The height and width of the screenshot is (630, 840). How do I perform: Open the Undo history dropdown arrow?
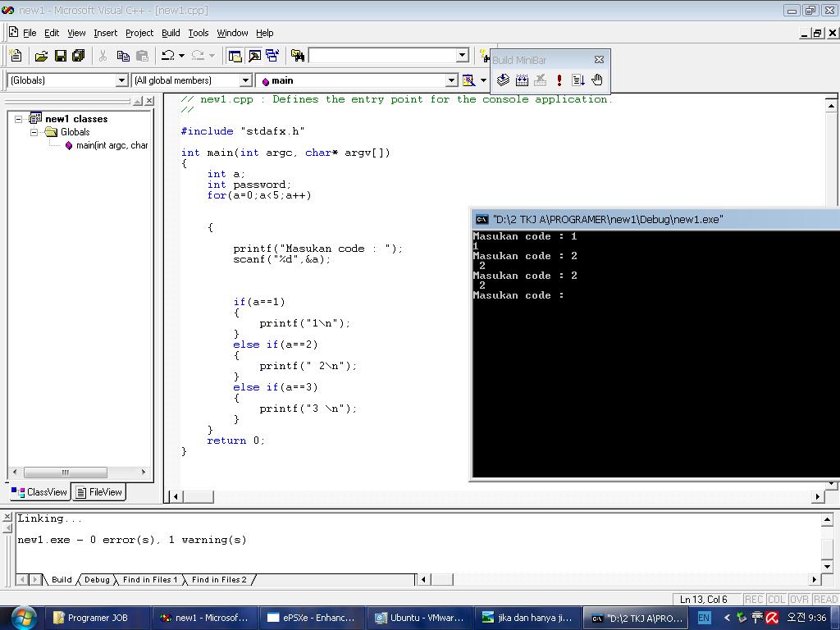tap(181, 55)
